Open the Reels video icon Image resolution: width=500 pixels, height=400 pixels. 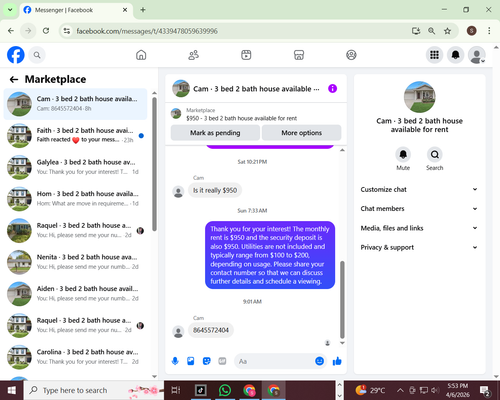pyautogui.click(x=246, y=55)
